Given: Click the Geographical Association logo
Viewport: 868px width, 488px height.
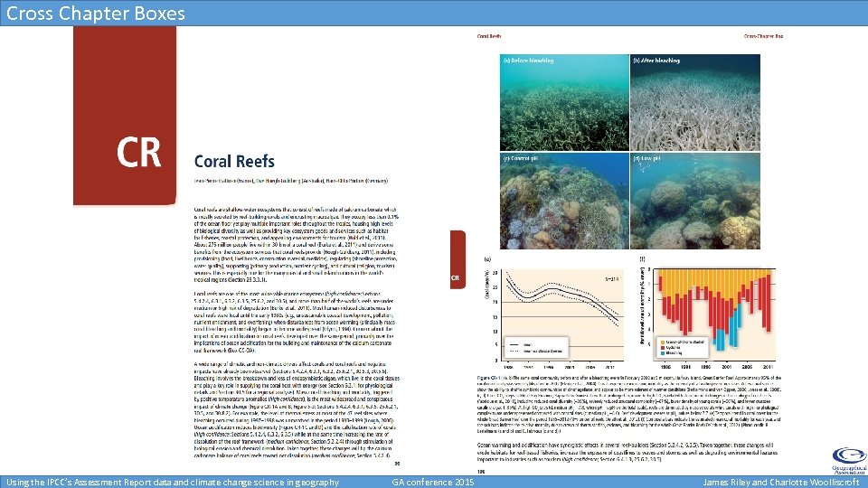Looking at the screenshot, I should pyautogui.click(x=849, y=460).
